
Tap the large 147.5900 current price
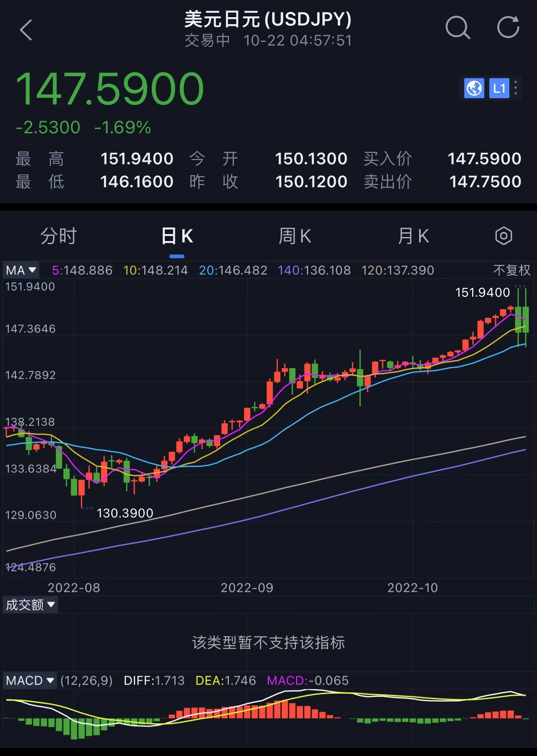click(110, 89)
